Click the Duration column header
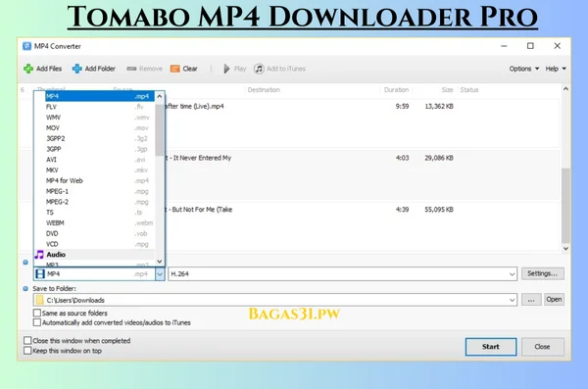This screenshot has height=389, width=588. pyautogui.click(x=396, y=89)
